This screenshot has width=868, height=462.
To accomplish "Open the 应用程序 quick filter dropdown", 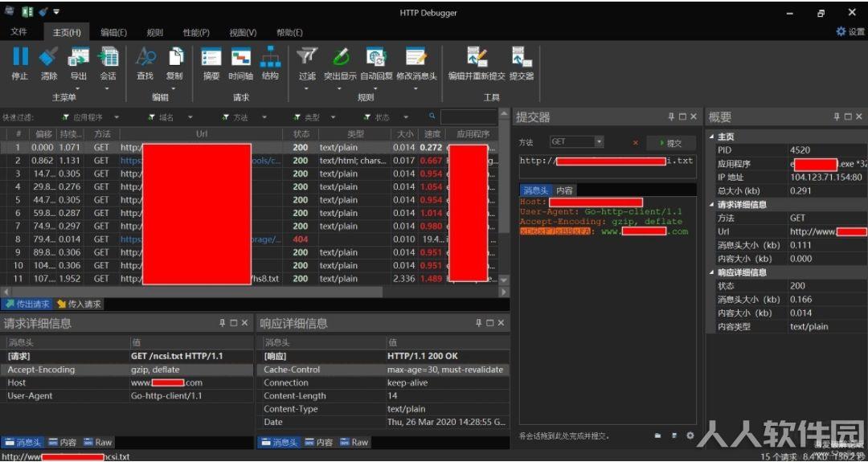I will [117, 117].
